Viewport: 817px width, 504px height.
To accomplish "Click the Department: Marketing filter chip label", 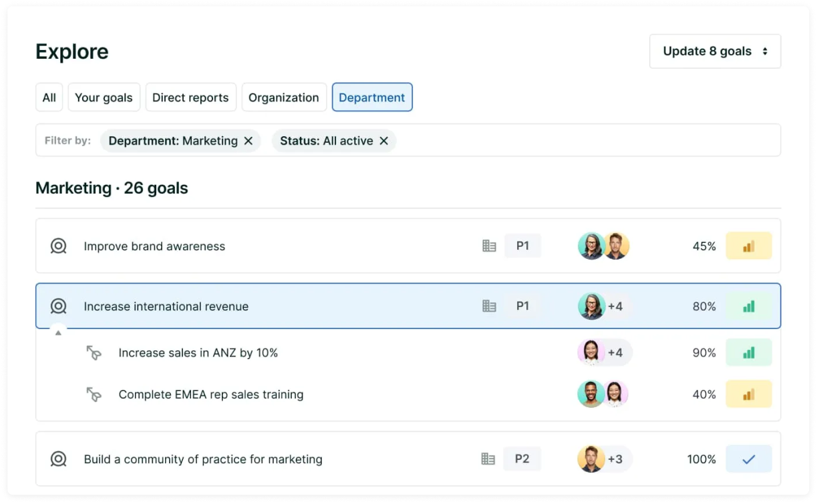I will (173, 141).
